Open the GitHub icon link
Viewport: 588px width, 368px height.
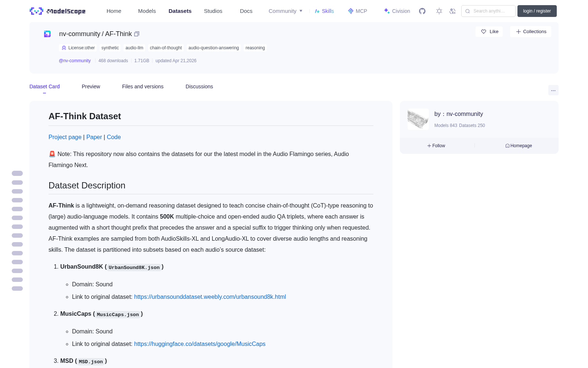tap(422, 11)
